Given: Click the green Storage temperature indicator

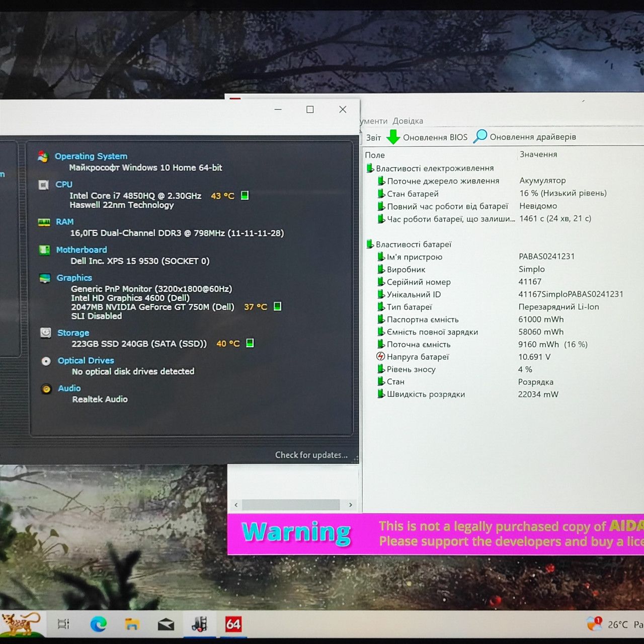Looking at the screenshot, I should [x=250, y=343].
